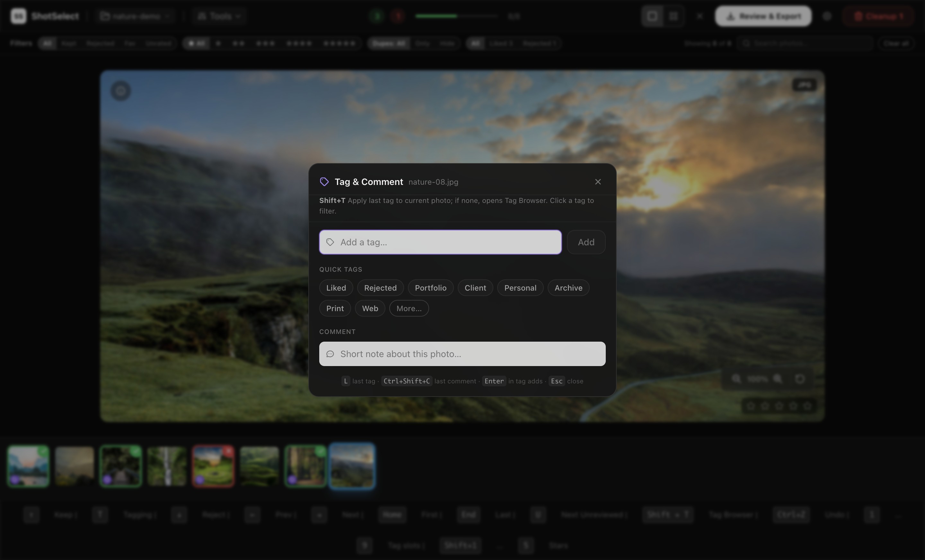Click the camera info icon on the photo
This screenshot has height=560, width=925.
click(x=805, y=85)
